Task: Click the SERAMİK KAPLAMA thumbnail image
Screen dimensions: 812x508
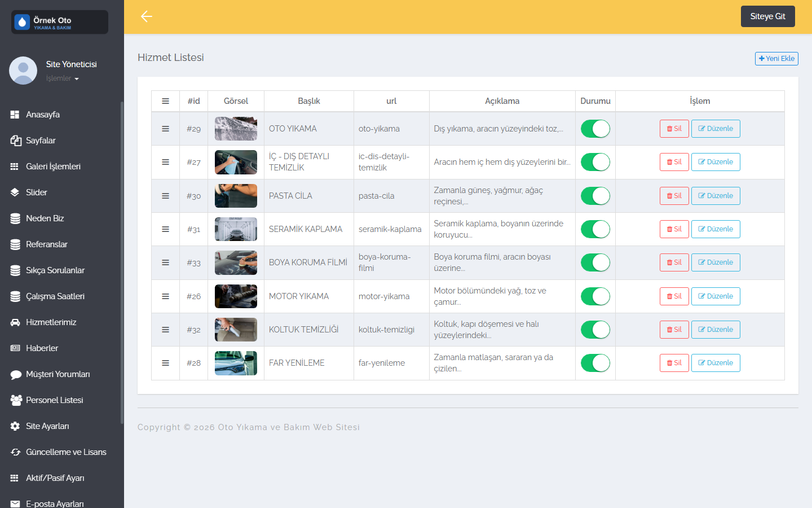Action: point(236,229)
